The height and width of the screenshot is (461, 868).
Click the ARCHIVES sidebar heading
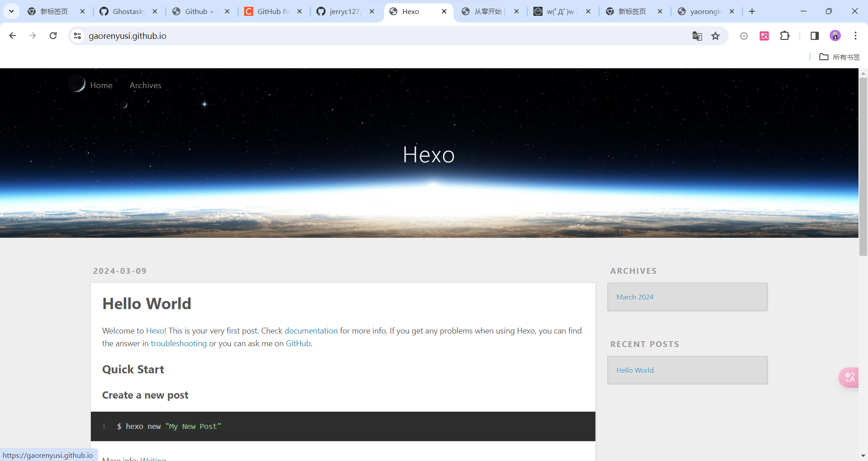click(x=633, y=271)
